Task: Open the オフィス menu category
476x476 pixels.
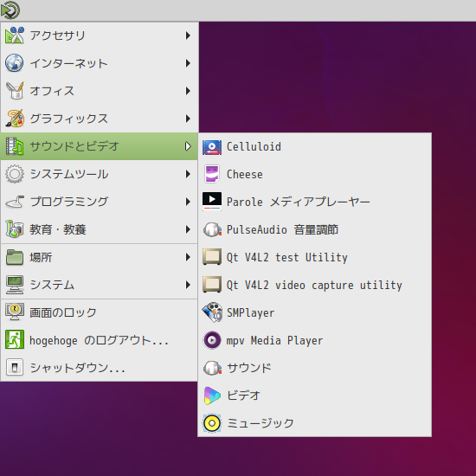Action: click(x=100, y=91)
